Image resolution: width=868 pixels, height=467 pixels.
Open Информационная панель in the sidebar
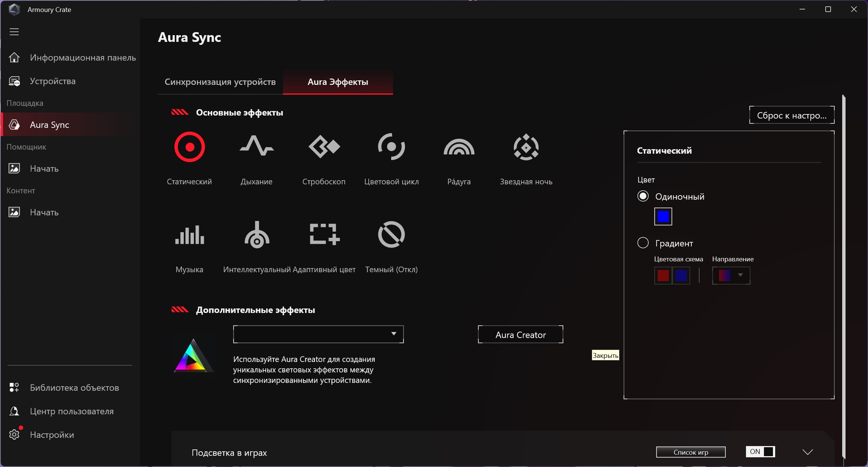pos(71,58)
